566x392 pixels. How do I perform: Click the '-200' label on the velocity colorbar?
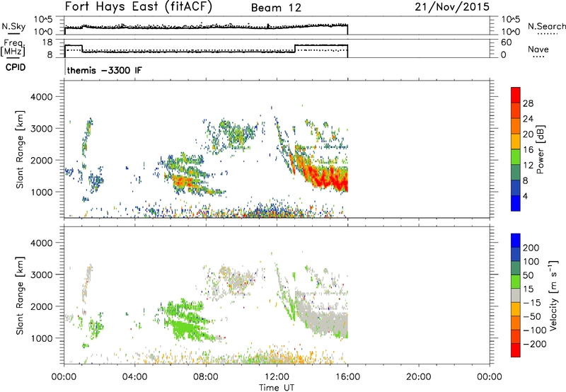click(x=534, y=344)
